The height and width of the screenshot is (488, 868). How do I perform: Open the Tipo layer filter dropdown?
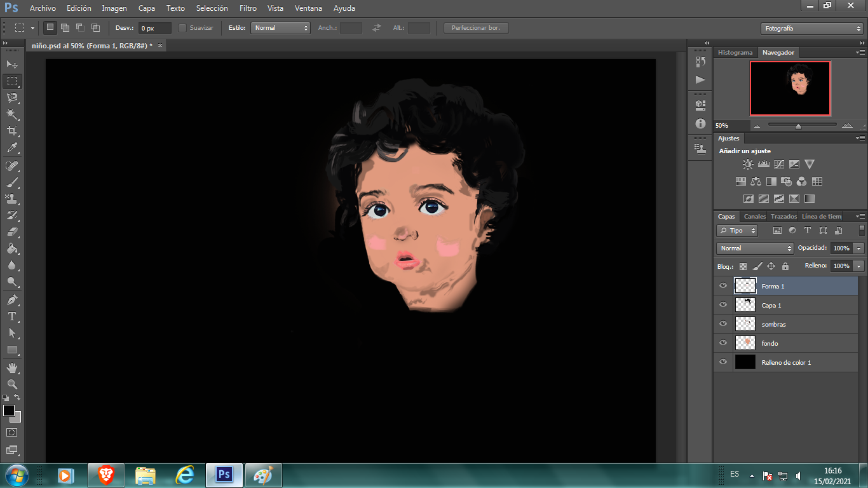point(737,231)
